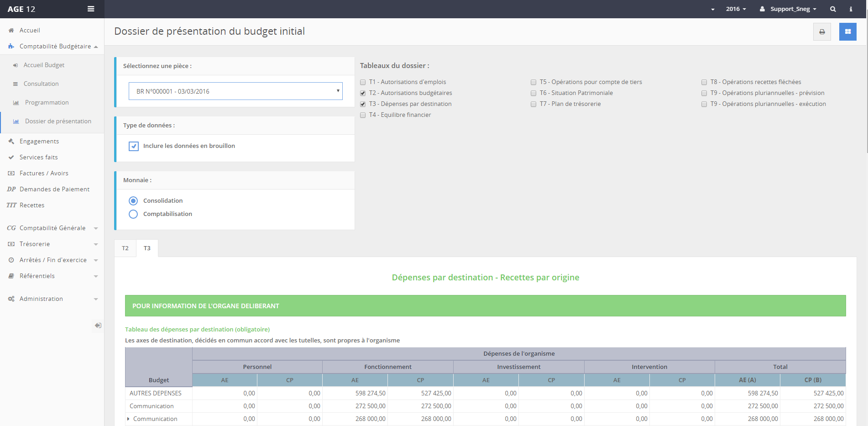The image size is (868, 426).
Task: Click the blue grid view icon
Action: (x=847, y=32)
